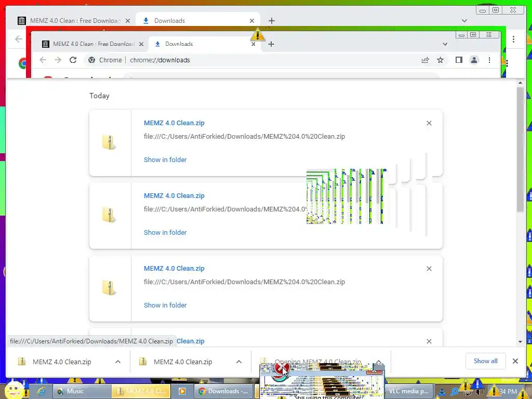Expand options for Opening MEMZ 4.0 Clean.zip item
The height and width of the screenshot is (399, 532).
coord(379,362)
